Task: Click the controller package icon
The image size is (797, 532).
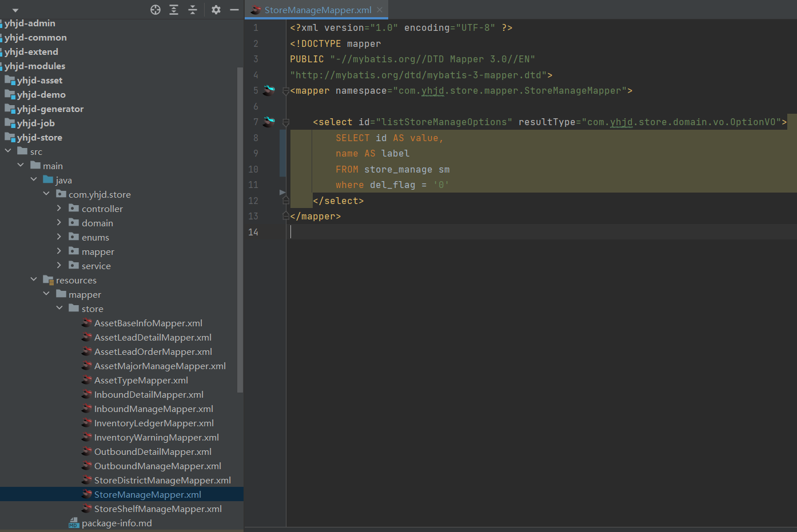Action: (x=74, y=208)
